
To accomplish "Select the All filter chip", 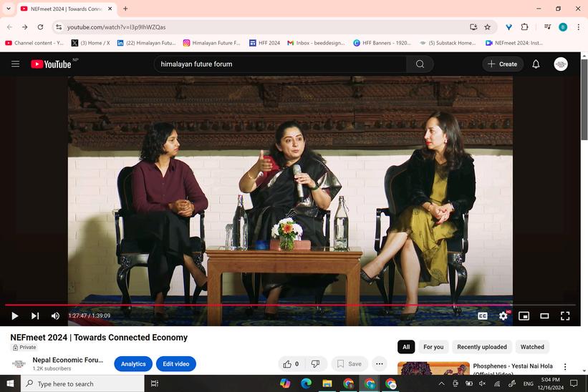I will (x=406, y=347).
